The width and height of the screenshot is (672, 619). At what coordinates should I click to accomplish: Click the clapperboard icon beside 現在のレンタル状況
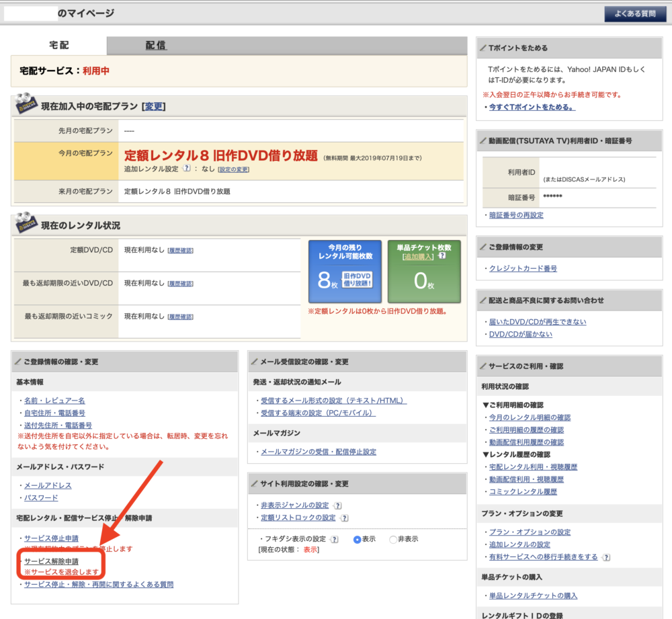tap(26, 224)
